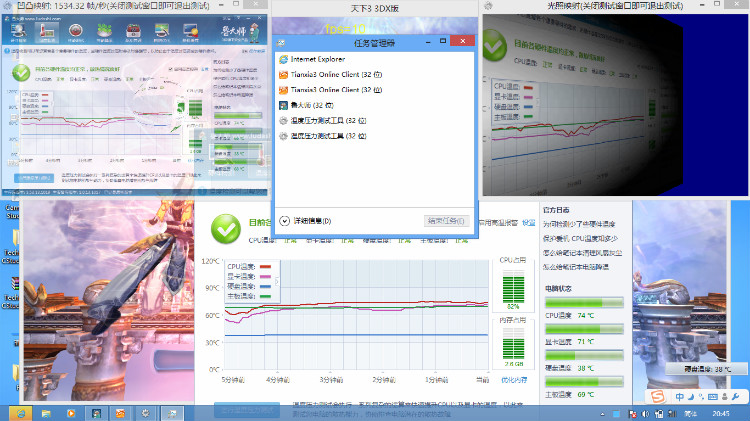750x421 pixels.
Task: Click the user account icon on IME bar
Action: point(725,397)
